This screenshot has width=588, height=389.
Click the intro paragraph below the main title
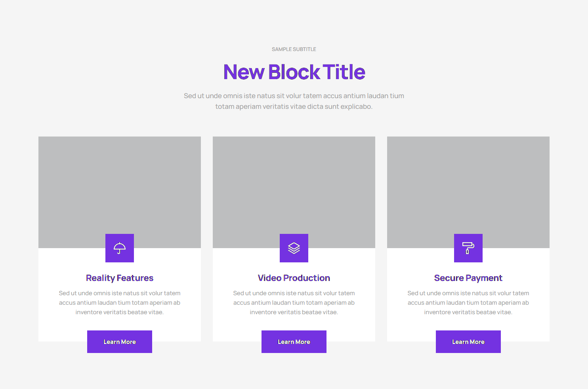tap(294, 101)
